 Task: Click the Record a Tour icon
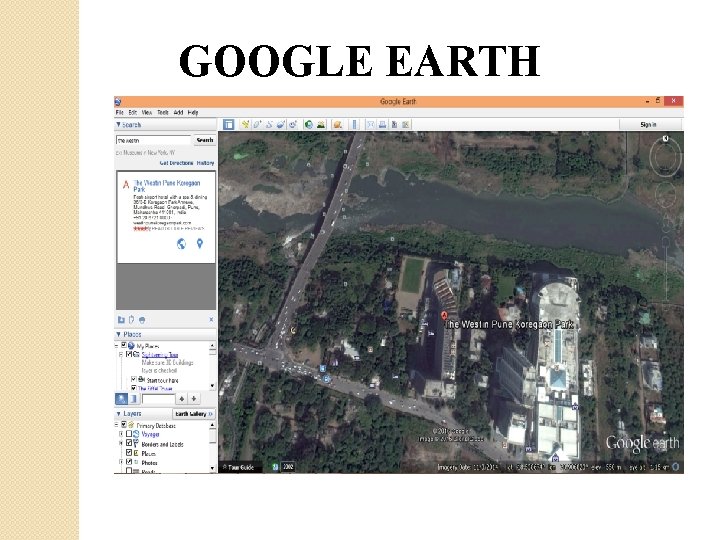293,124
